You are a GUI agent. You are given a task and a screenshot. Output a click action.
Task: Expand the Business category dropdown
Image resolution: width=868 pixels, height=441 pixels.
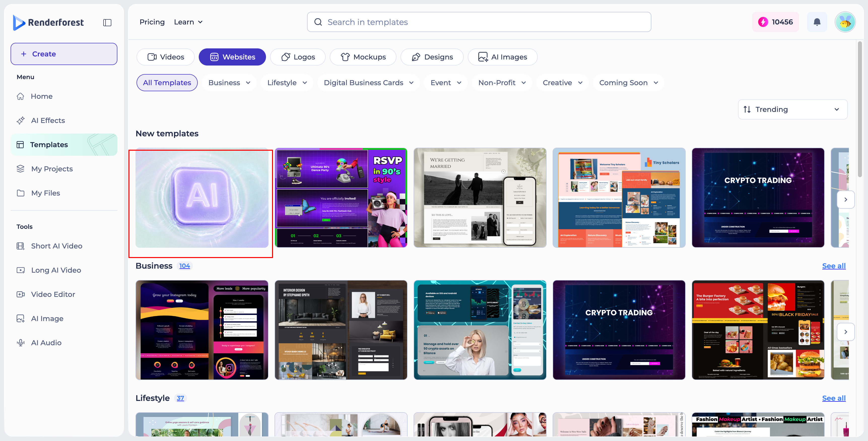[229, 83]
